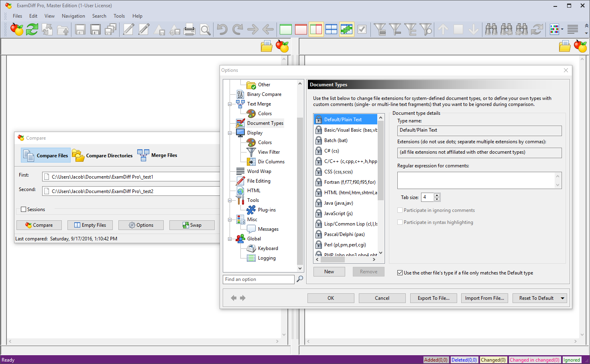Click the Import From File button
This screenshot has height=364, width=590.
tap(484, 298)
